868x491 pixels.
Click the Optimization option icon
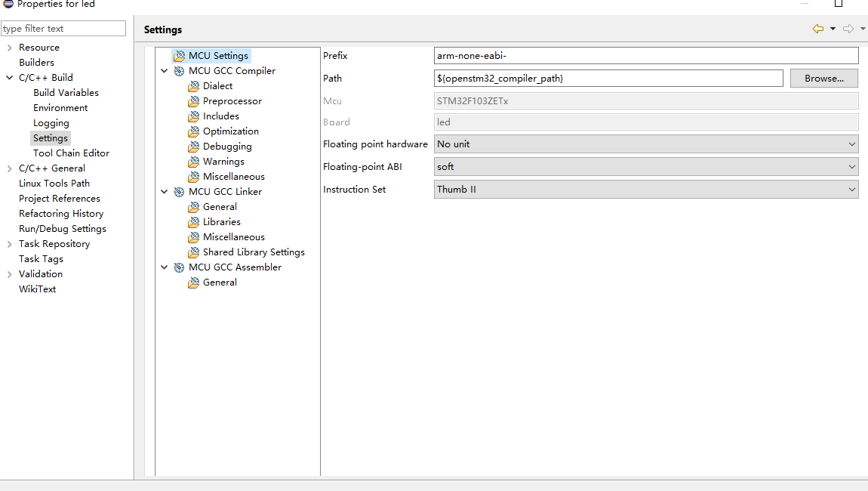(x=194, y=131)
